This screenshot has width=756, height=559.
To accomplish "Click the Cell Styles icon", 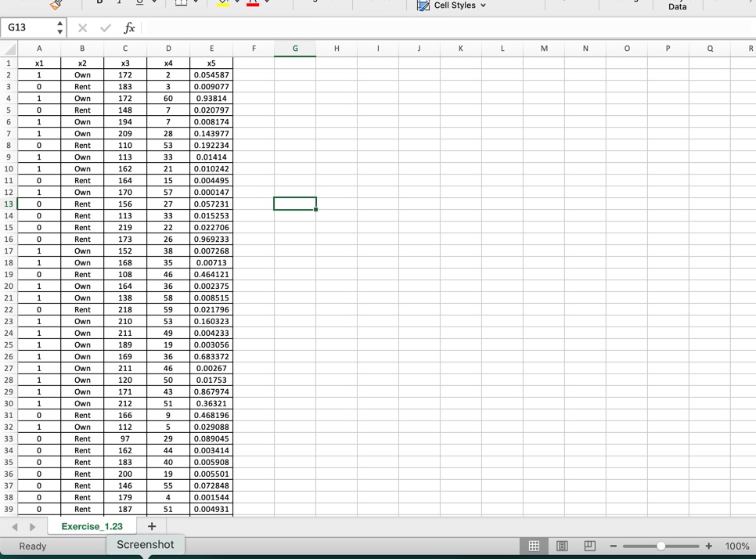I will [423, 5].
